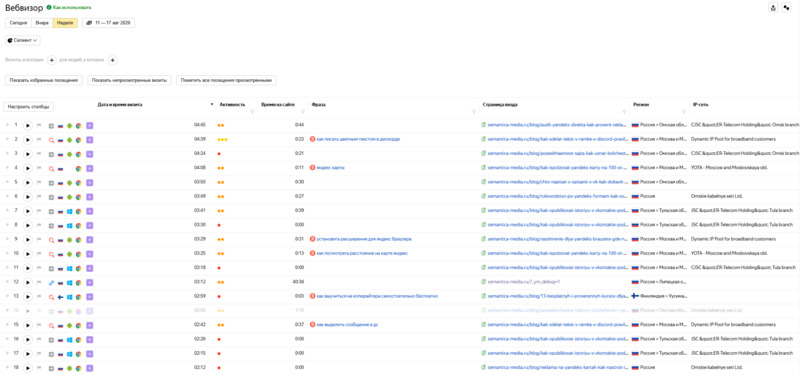
Task: Click the Android OS icon in row 1
Action: (69, 125)
